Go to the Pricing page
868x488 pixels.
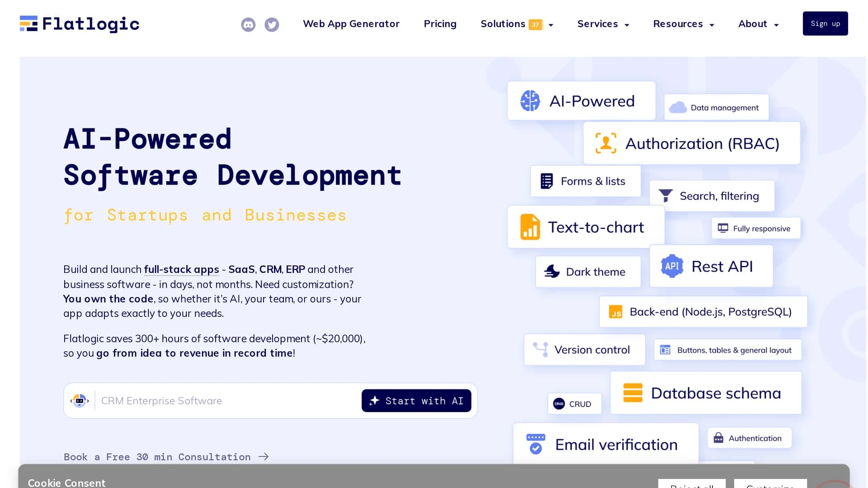pyautogui.click(x=440, y=23)
